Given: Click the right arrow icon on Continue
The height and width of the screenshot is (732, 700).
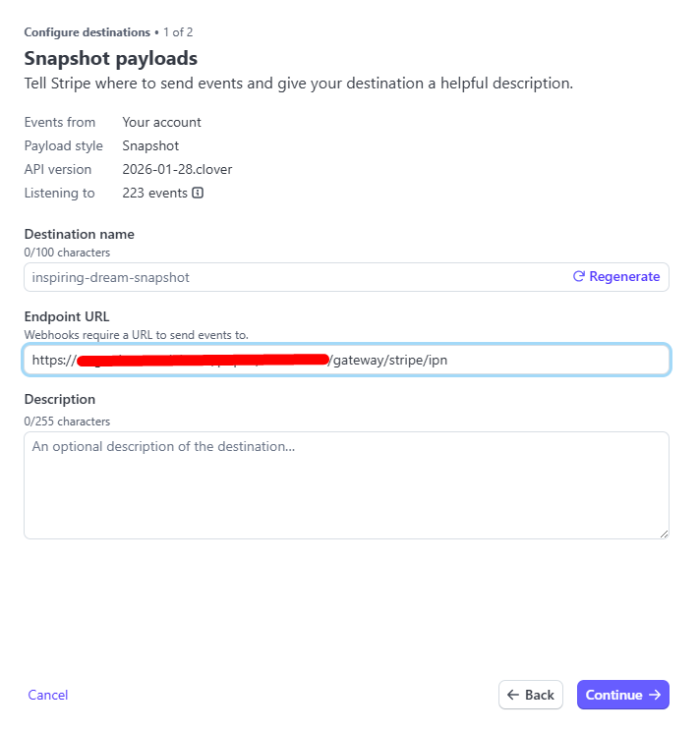Looking at the screenshot, I should (x=655, y=695).
